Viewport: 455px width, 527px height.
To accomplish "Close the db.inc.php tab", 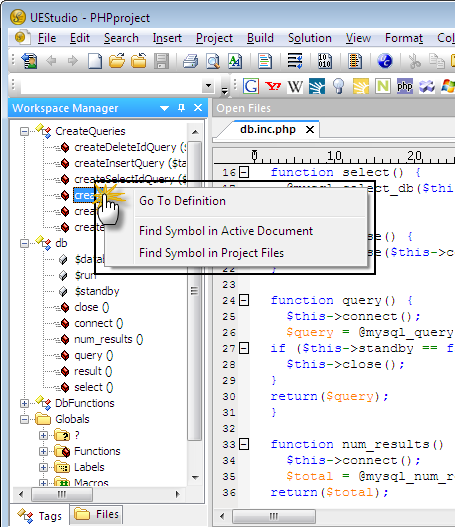I will click(310, 129).
